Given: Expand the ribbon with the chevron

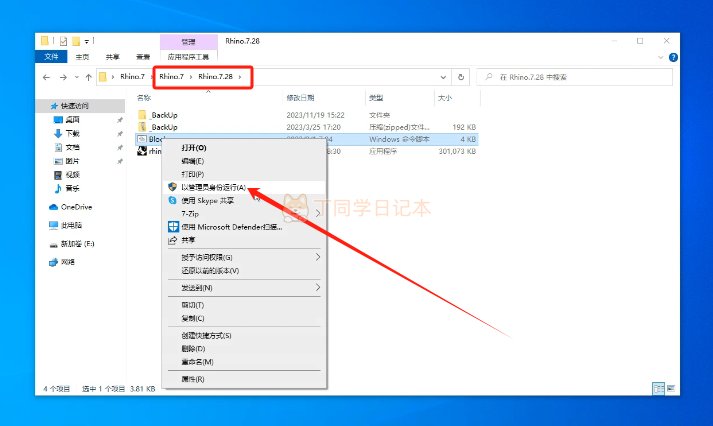Looking at the screenshot, I should click(x=660, y=57).
